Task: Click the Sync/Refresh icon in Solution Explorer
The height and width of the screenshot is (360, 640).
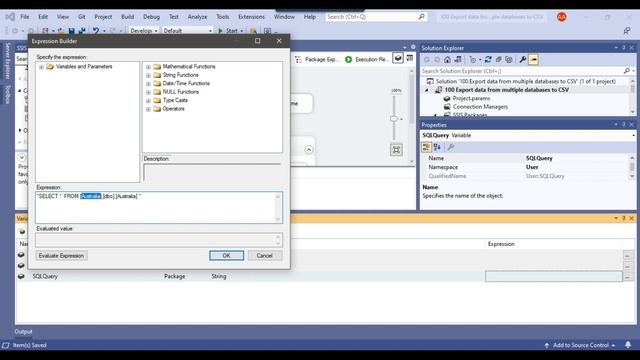Action: pos(488,60)
